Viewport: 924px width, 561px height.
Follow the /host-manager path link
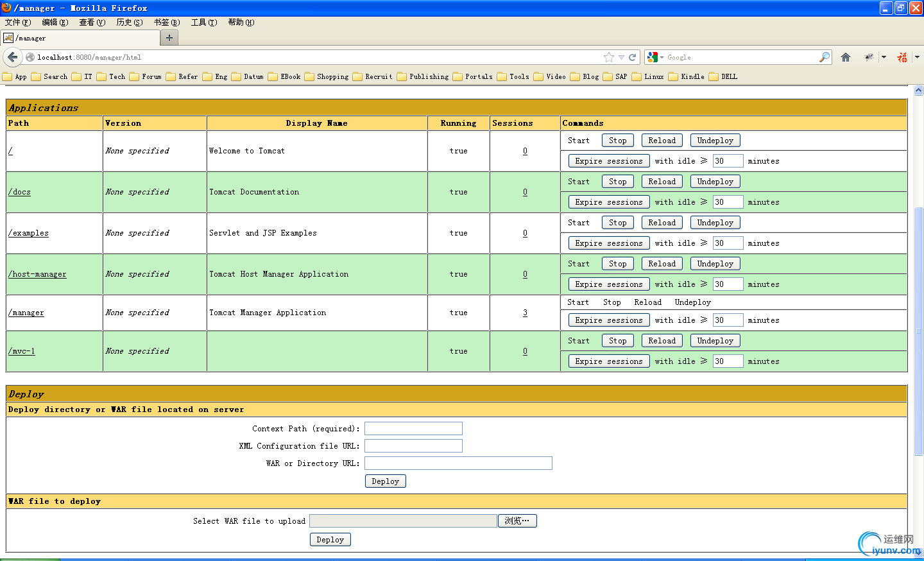37,274
